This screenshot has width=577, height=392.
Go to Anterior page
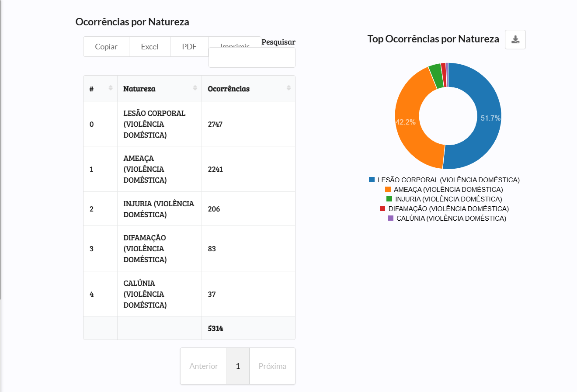tap(204, 366)
